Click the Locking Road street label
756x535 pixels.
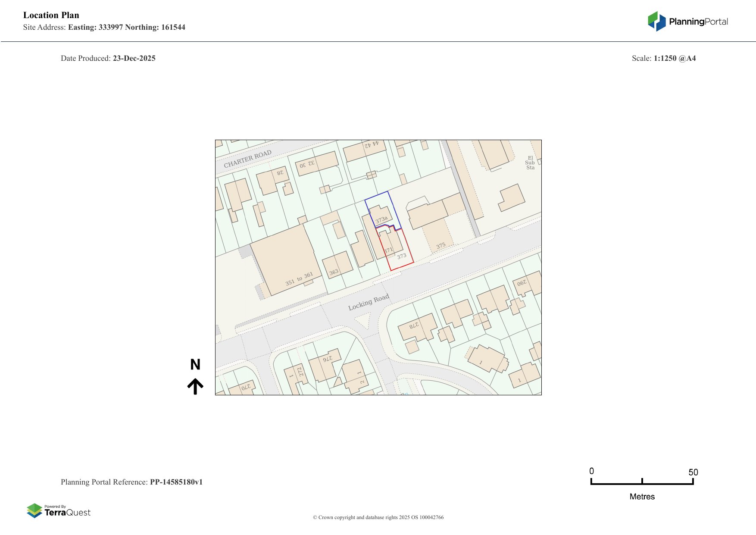click(369, 302)
